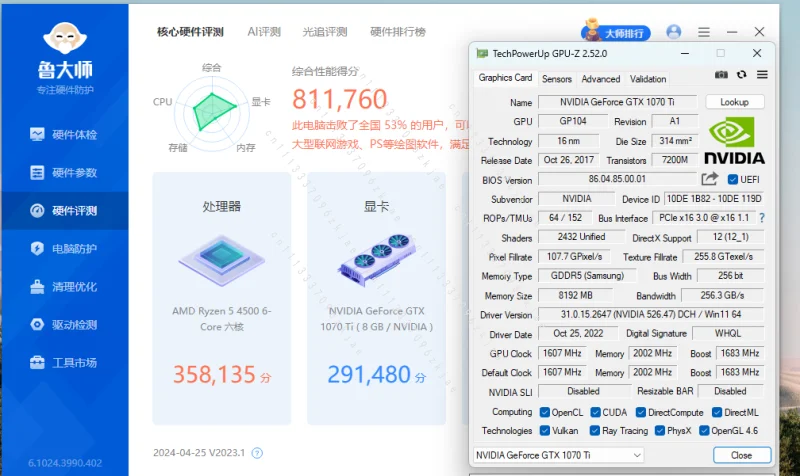
Task: Click Release Date value Oct 26, 2017
Action: point(568,160)
